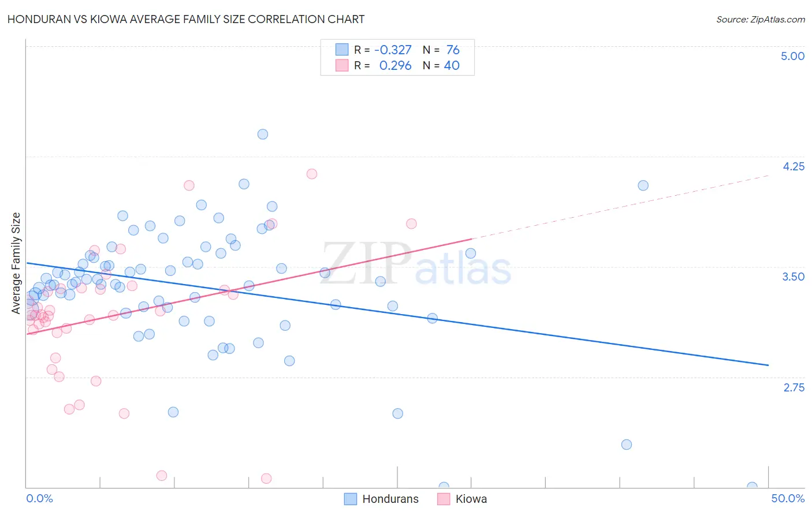This screenshot has width=812, height=515.
Task: Click the 2.75 y-axis tick label
Action: 794,387
